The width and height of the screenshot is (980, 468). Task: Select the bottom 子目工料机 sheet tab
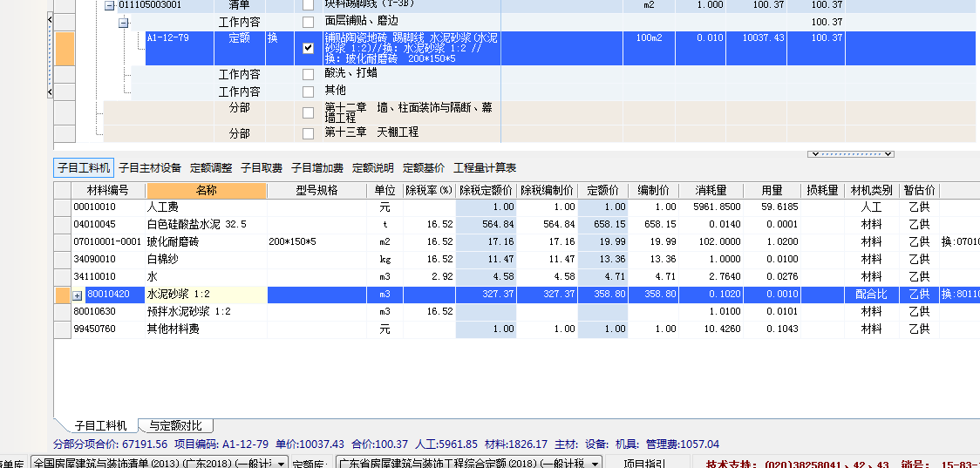[100, 426]
